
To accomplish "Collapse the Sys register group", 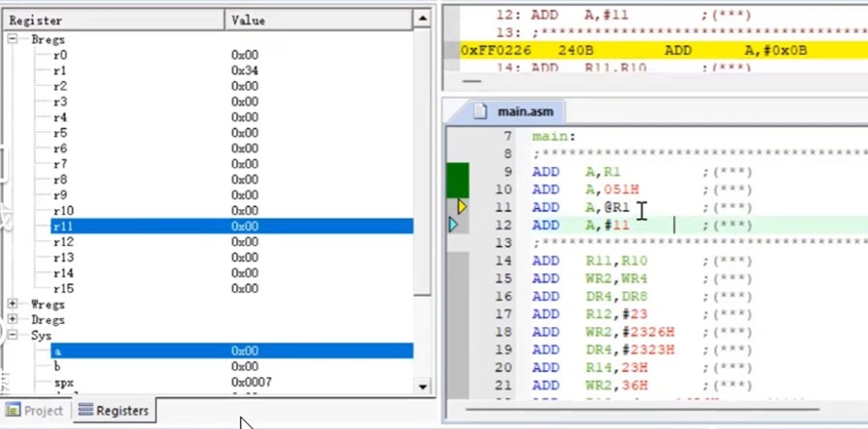I will (x=14, y=335).
